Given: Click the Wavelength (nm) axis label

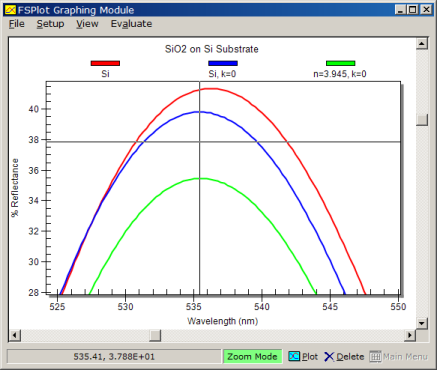Looking at the screenshot, I should 223,321.
